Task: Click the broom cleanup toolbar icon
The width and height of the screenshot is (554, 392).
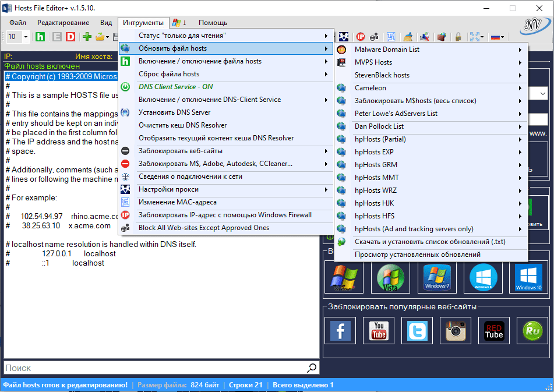Action: [x=408, y=36]
